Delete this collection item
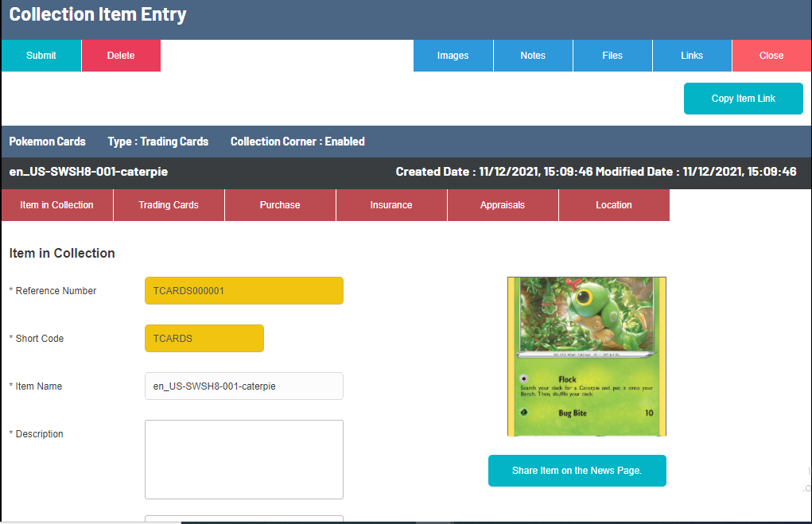Viewport: 812px width, 524px height. 121,56
